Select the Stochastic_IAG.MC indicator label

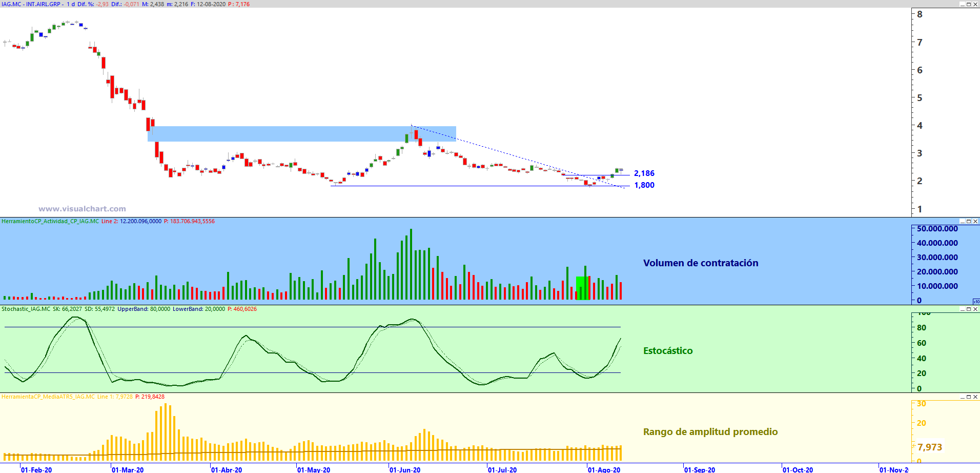coord(26,309)
